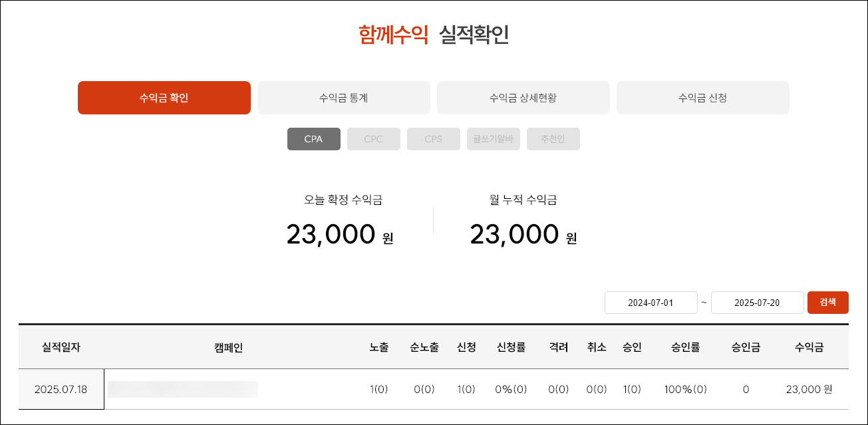
Task: Click the 월 누적 수익금 amount
Action: [514, 234]
